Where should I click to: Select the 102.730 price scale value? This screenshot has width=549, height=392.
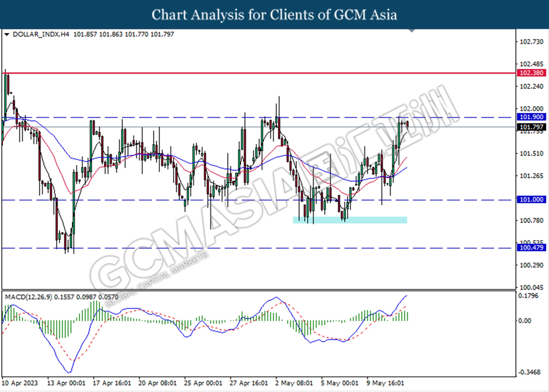pyautogui.click(x=531, y=42)
